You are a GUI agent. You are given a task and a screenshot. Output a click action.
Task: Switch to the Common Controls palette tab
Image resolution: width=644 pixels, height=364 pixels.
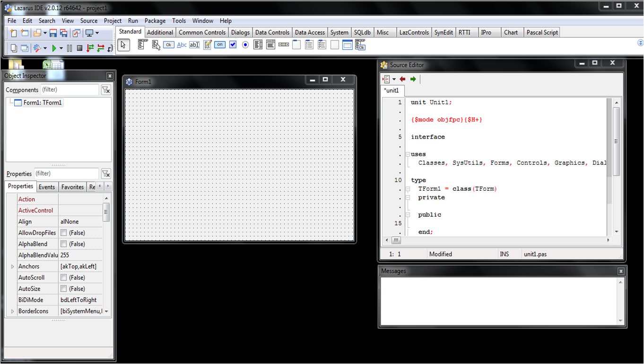[x=202, y=33]
